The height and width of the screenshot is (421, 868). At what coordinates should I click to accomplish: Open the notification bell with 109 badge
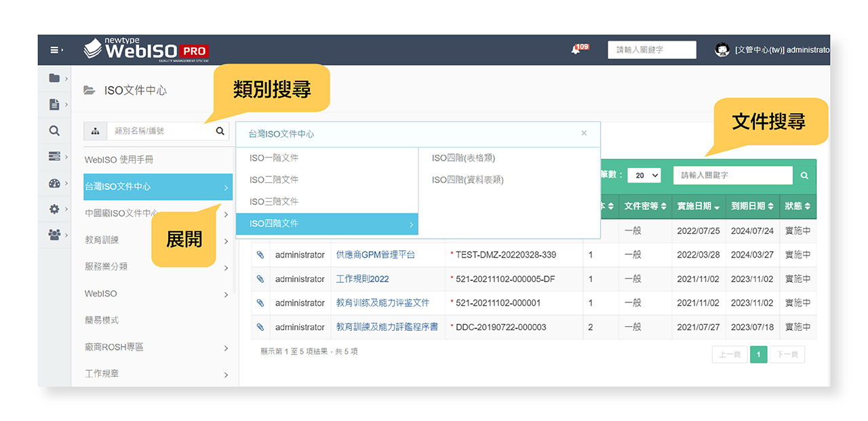[x=576, y=50]
